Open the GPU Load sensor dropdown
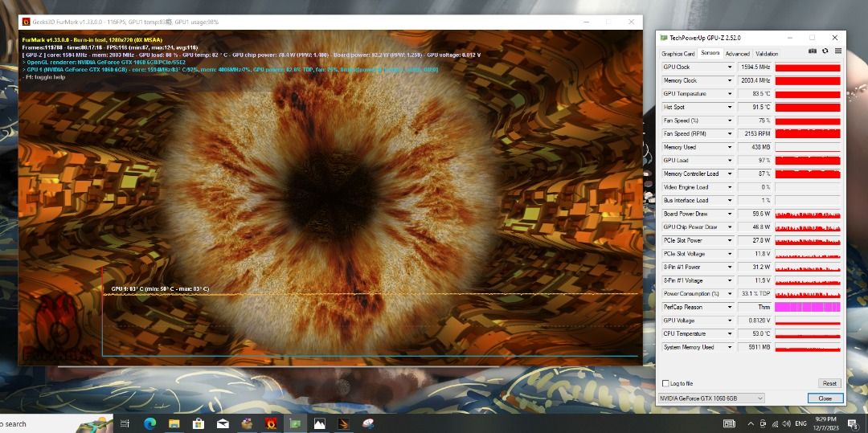The image size is (868, 433). pos(730,161)
